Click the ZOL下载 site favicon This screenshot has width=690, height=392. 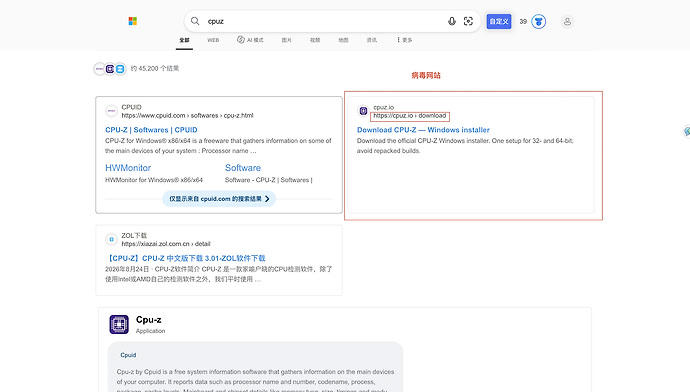click(x=111, y=239)
